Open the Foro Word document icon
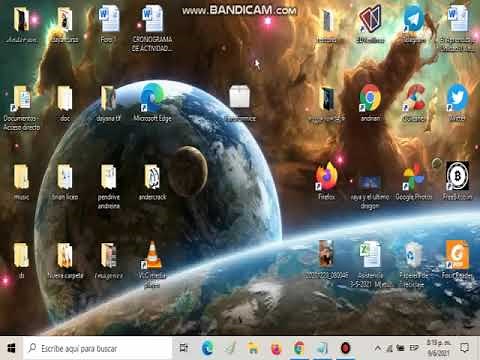Viewport: 480px width, 360px height. point(109,20)
